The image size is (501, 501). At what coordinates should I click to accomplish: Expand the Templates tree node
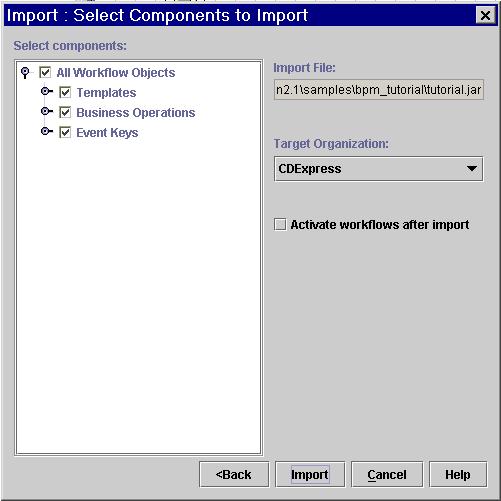pyautogui.click(x=46, y=91)
